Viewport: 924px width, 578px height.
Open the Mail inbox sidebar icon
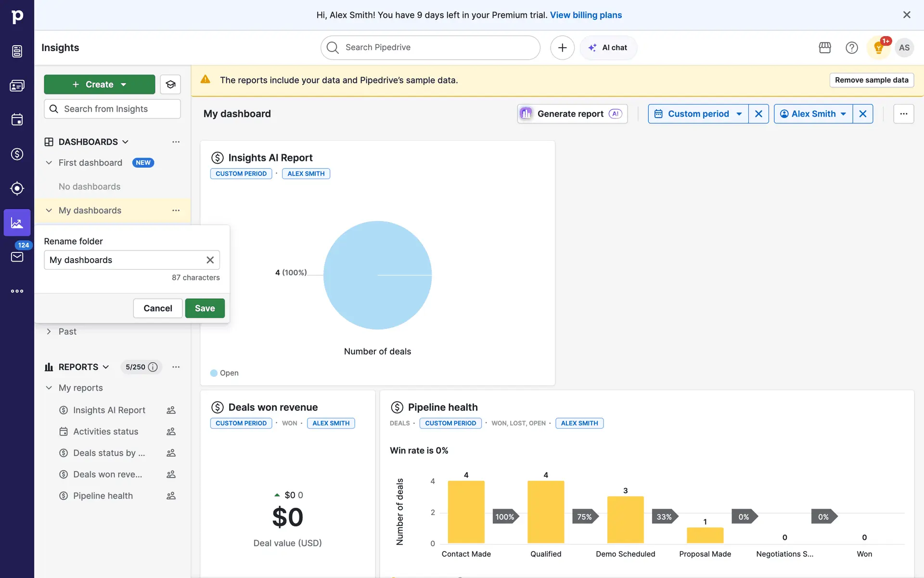(x=17, y=257)
